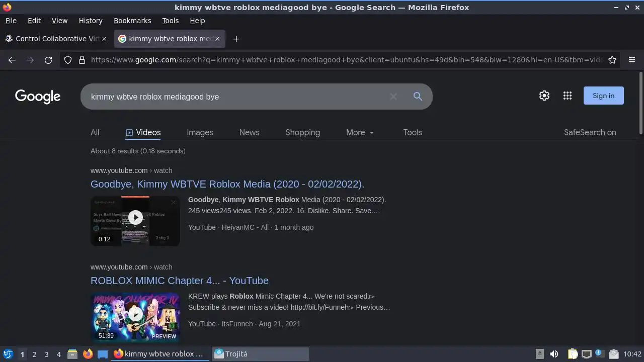Switch to the All results tab
The width and height of the screenshot is (644, 362).
95,132
